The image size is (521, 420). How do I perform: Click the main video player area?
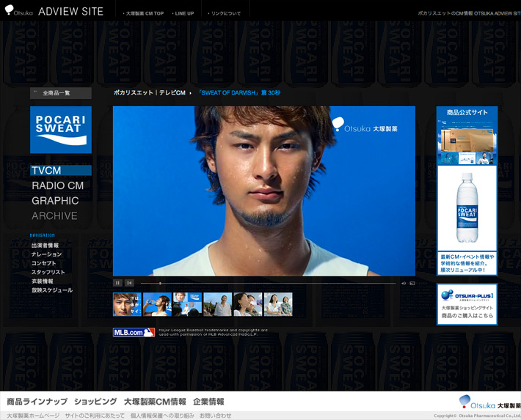tap(264, 191)
